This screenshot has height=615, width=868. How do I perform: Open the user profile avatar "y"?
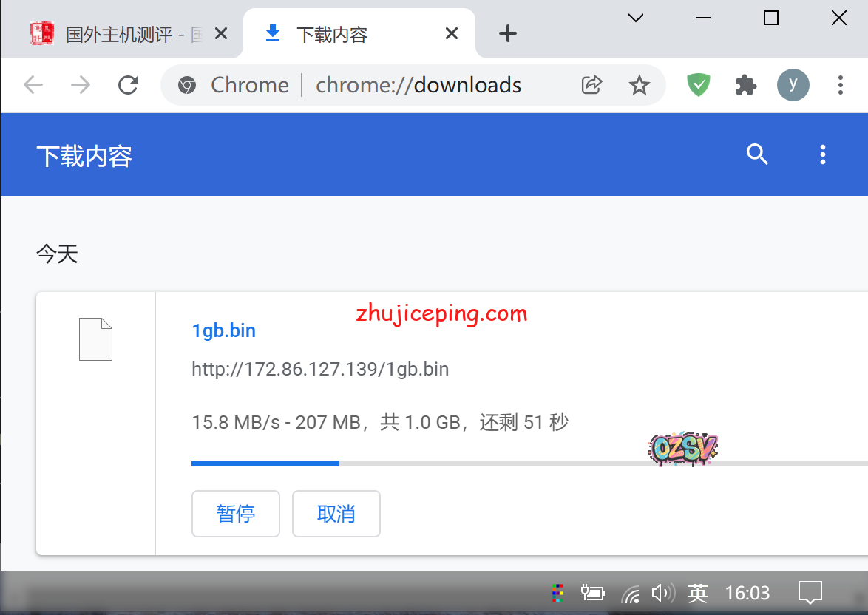pyautogui.click(x=793, y=86)
